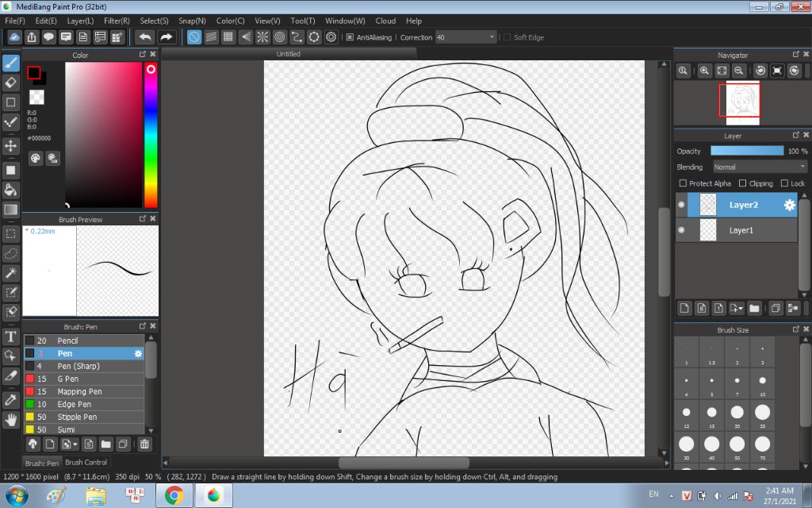Add a new layer in Layer panel

point(684,309)
